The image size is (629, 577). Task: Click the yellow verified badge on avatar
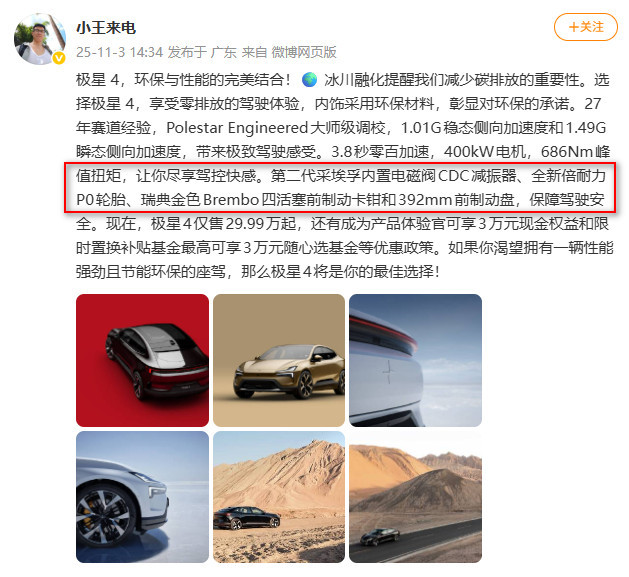(x=59, y=59)
